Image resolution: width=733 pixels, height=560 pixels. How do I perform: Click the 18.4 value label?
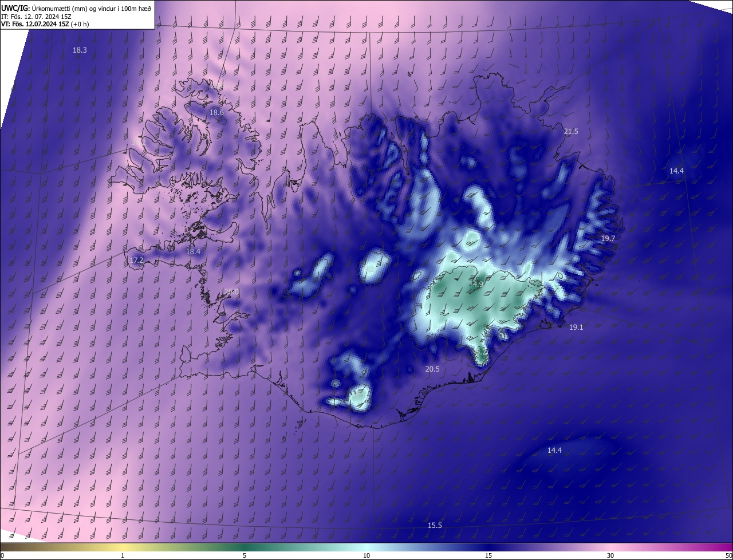[x=193, y=252]
